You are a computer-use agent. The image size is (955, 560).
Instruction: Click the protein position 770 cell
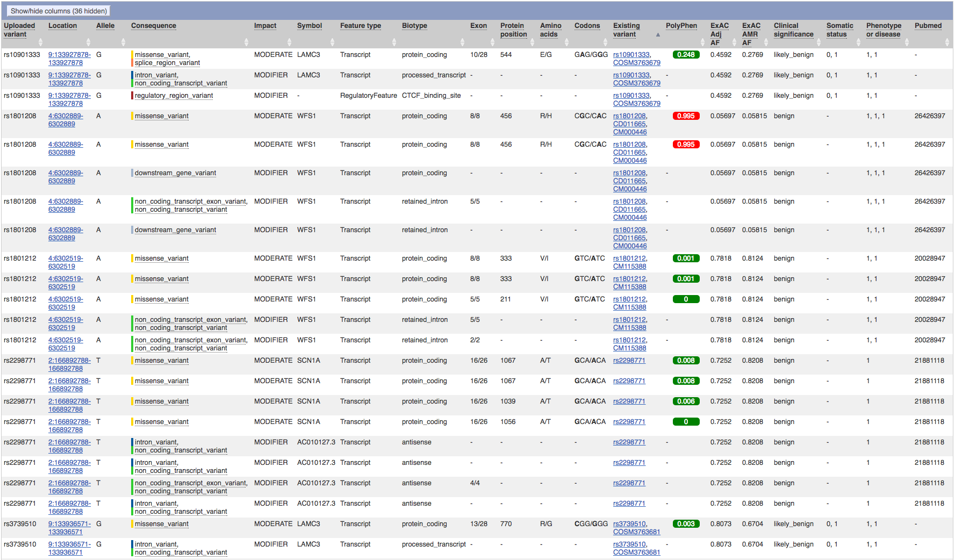506,524
